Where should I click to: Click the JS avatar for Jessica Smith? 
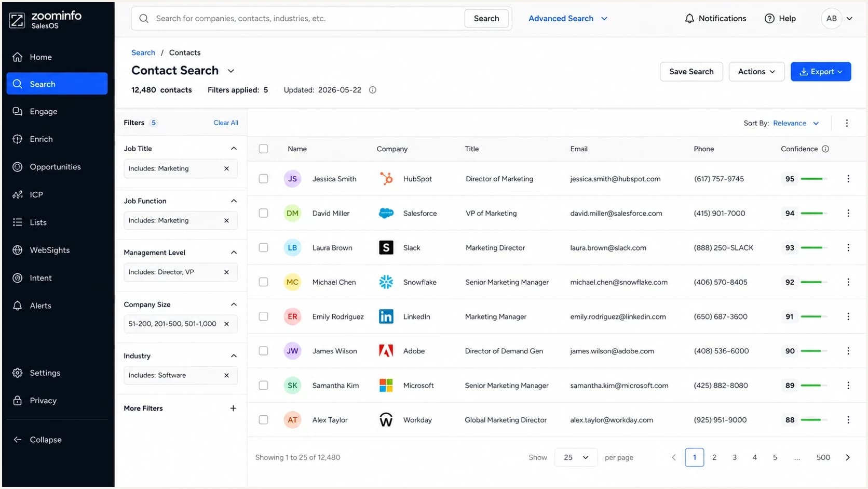[292, 179]
